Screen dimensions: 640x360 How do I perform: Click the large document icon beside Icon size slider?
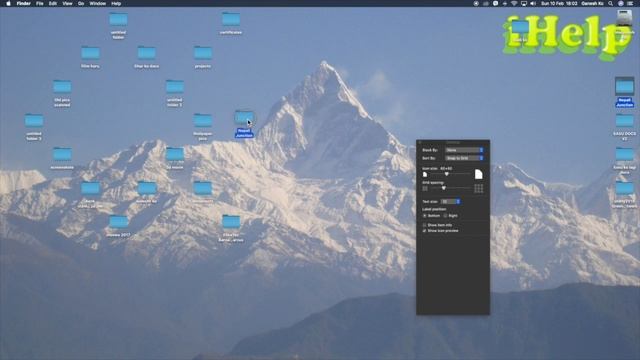coord(478,174)
